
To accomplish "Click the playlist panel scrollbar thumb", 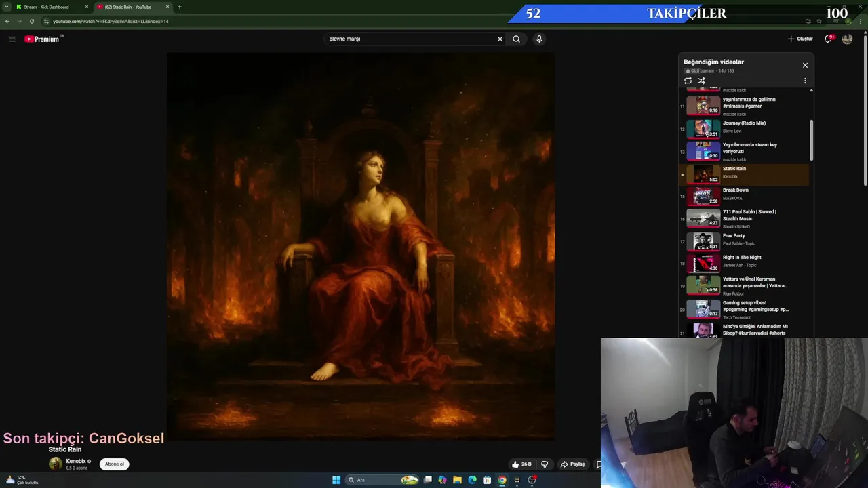I will coord(811,140).
